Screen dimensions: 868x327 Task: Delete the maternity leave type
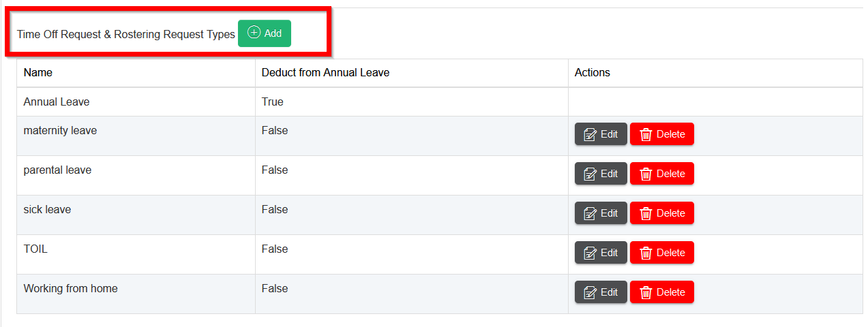(x=661, y=134)
